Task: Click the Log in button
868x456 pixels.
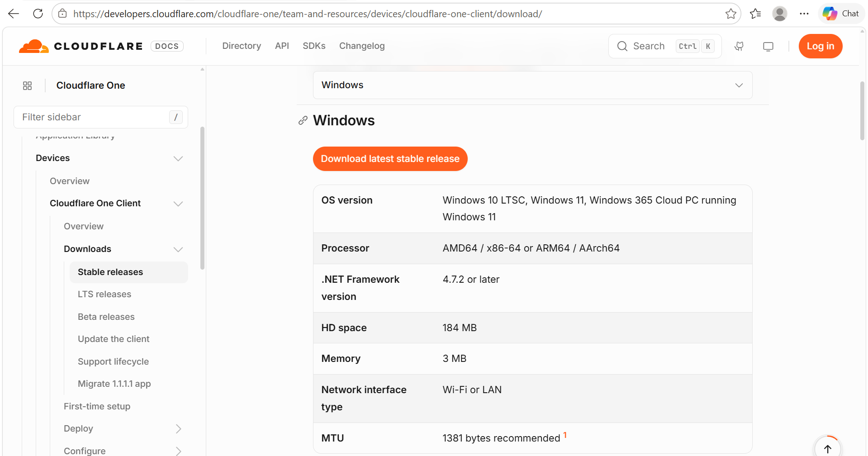Action: point(820,46)
